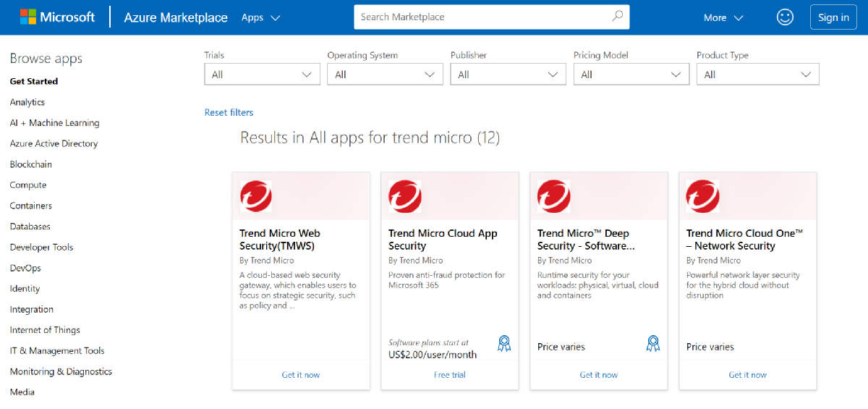The width and height of the screenshot is (868, 409).
Task: Select Free trial for Cloud App Security
Action: pos(450,375)
